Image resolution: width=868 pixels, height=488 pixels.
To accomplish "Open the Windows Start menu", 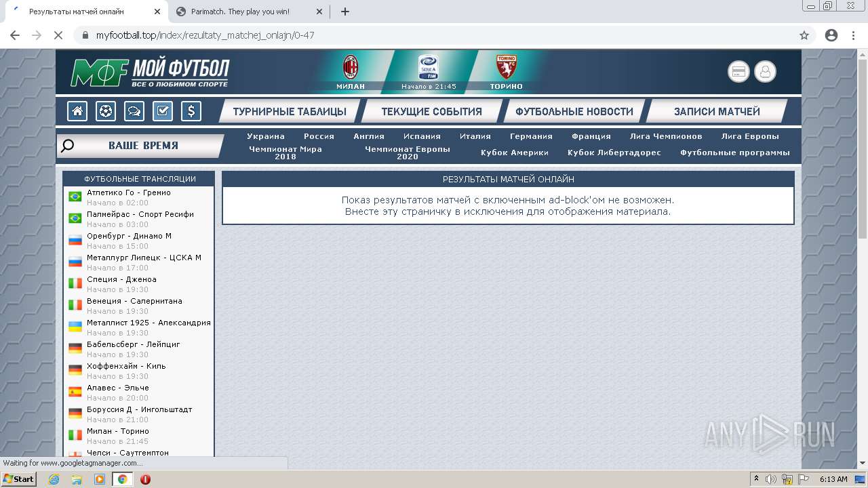I will [x=18, y=479].
